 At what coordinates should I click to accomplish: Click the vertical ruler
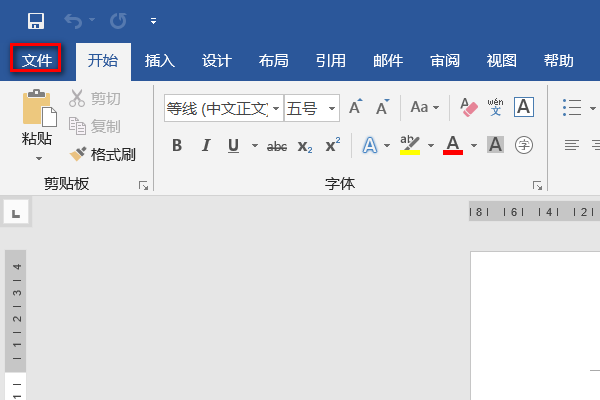tap(16, 325)
